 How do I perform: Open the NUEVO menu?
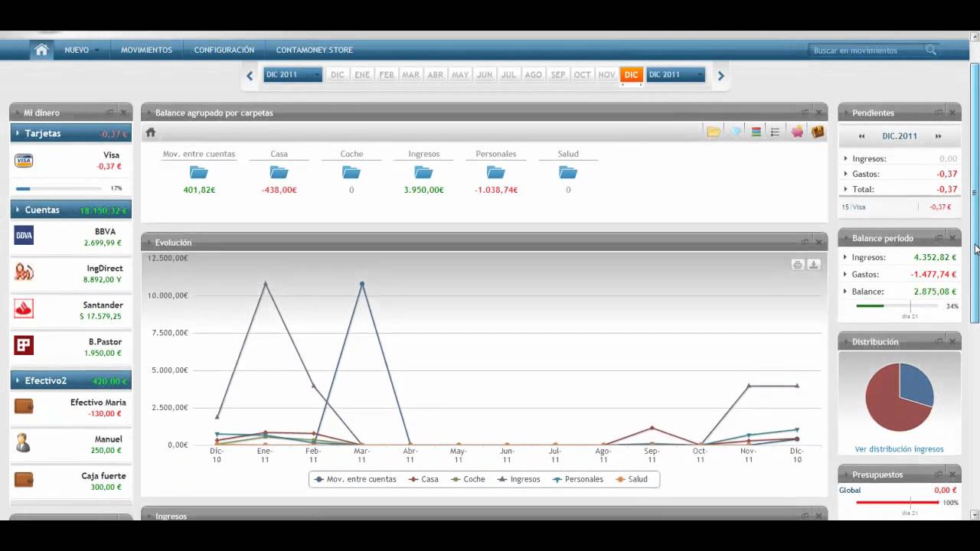tap(81, 50)
